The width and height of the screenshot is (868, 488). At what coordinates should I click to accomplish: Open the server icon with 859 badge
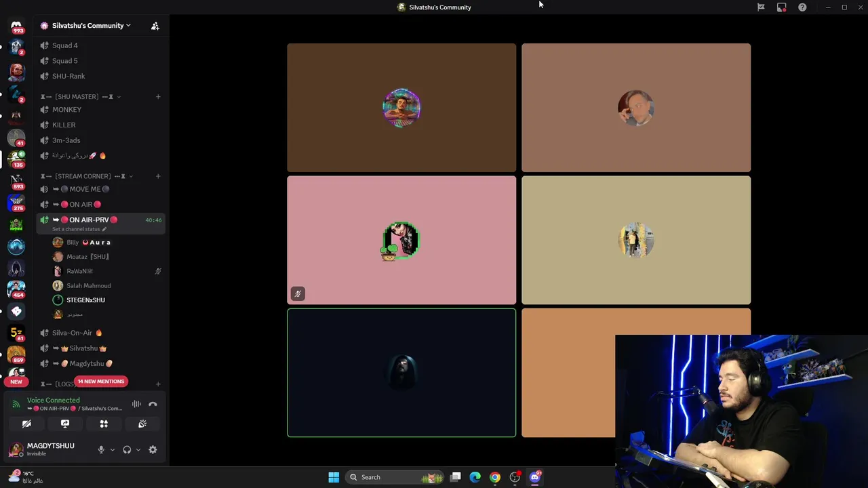click(x=16, y=354)
